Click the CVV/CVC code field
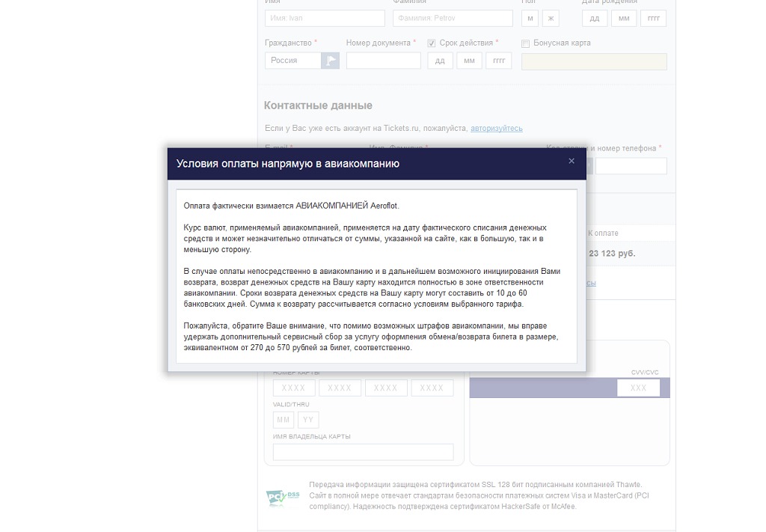 coord(638,388)
